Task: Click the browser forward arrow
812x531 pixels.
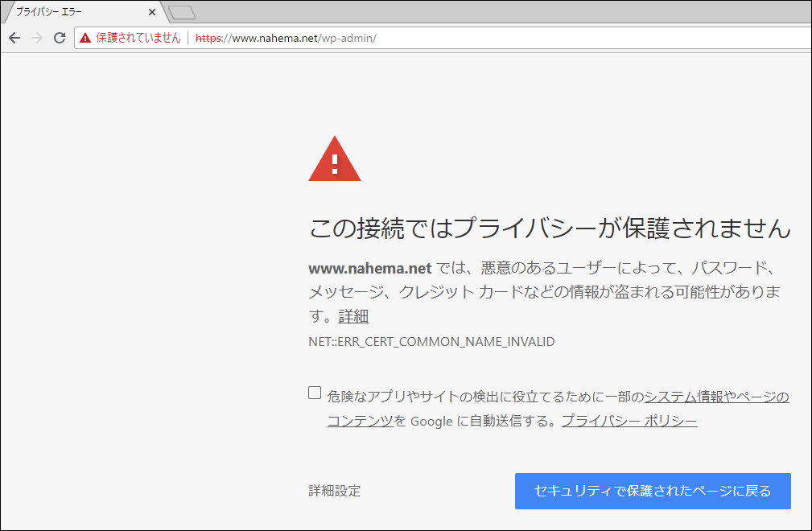Action: click(37, 38)
